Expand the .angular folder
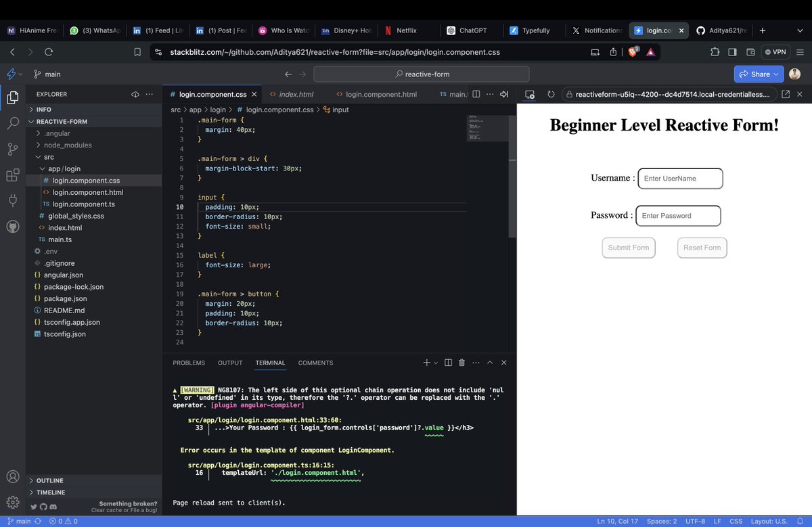Screen dimensions: 812x527 click(x=94, y=133)
